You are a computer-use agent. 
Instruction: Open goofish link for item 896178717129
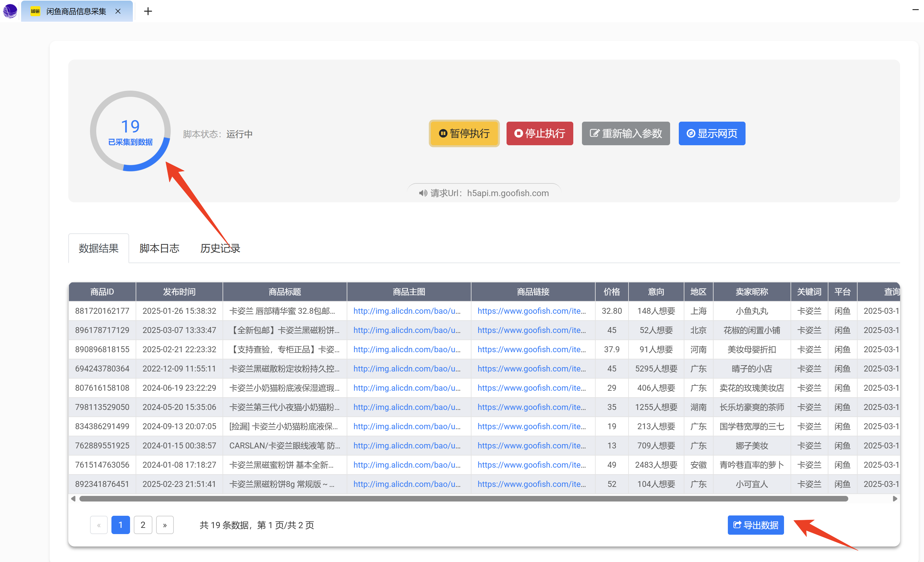pyautogui.click(x=531, y=330)
